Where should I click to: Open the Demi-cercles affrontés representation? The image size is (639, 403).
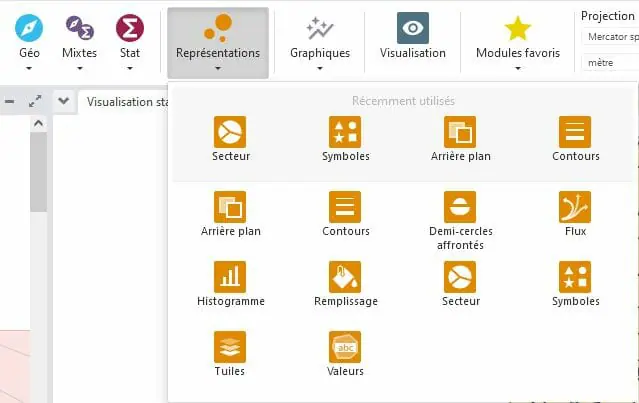click(460, 220)
